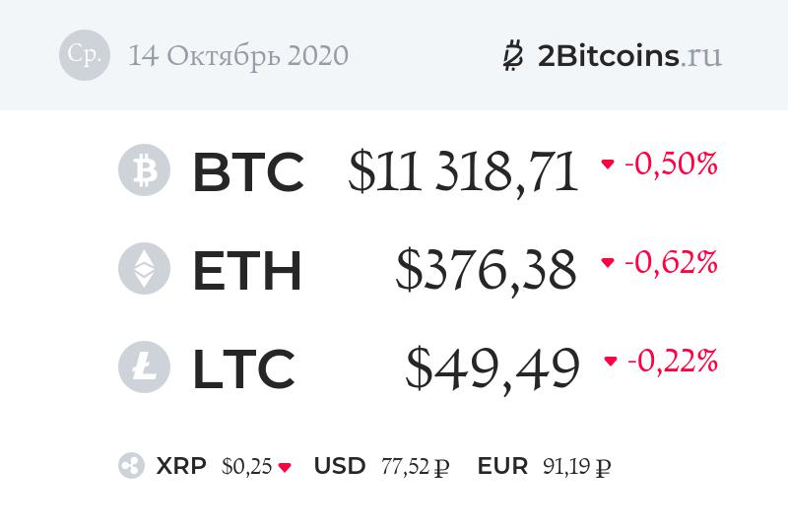The width and height of the screenshot is (788, 532).
Task: Click the red arrow next to XRP price
Action: coord(285,467)
